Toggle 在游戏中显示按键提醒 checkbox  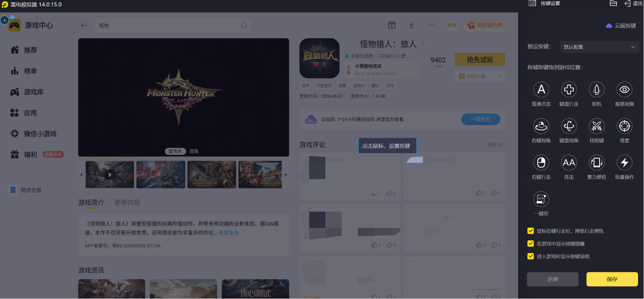(x=531, y=244)
